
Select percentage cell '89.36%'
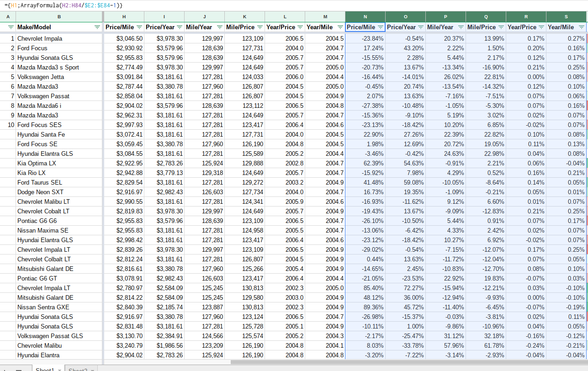366,307
